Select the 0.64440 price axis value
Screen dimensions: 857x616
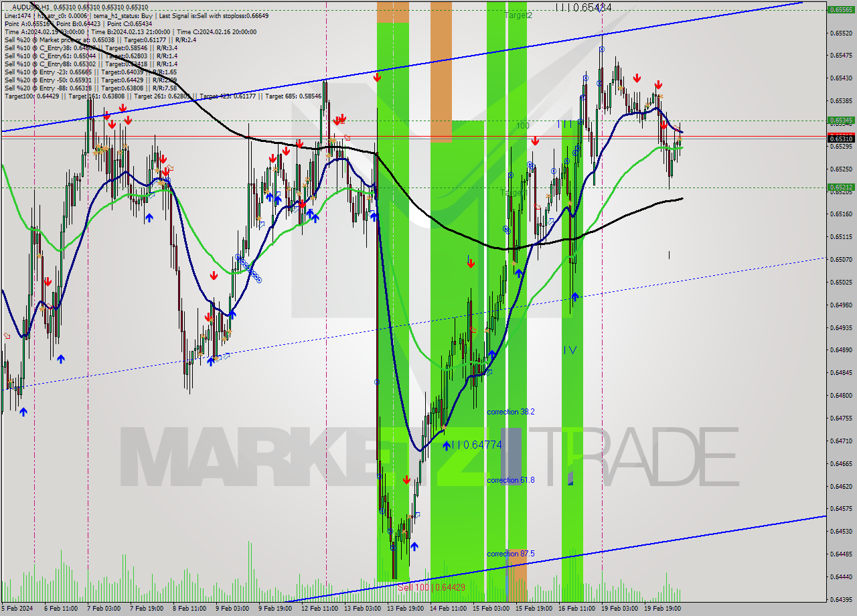tap(842, 576)
